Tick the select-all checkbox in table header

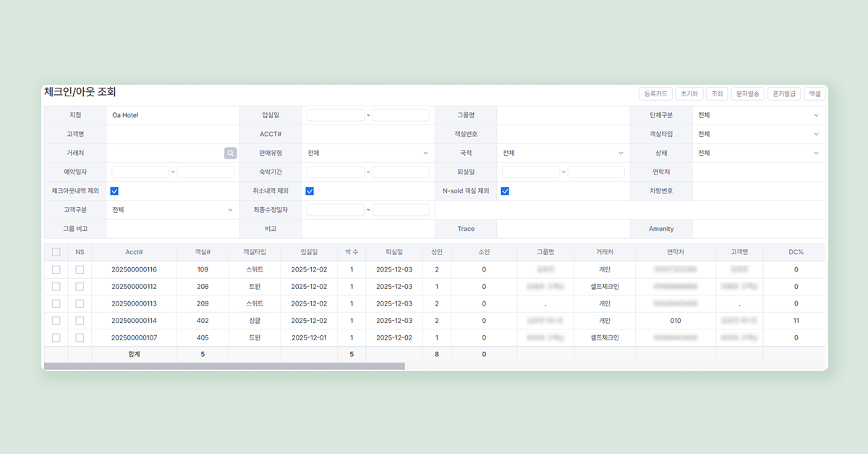56,252
